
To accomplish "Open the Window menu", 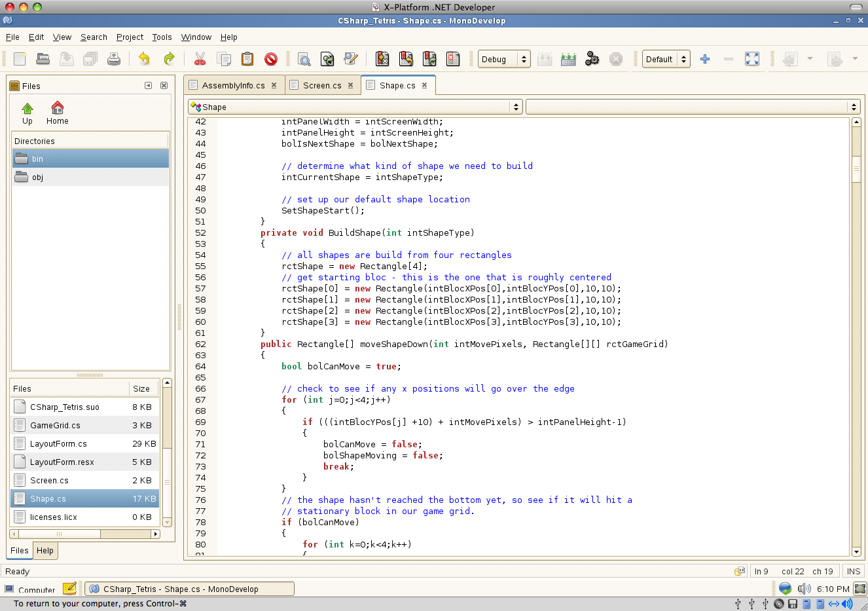I will [x=196, y=37].
